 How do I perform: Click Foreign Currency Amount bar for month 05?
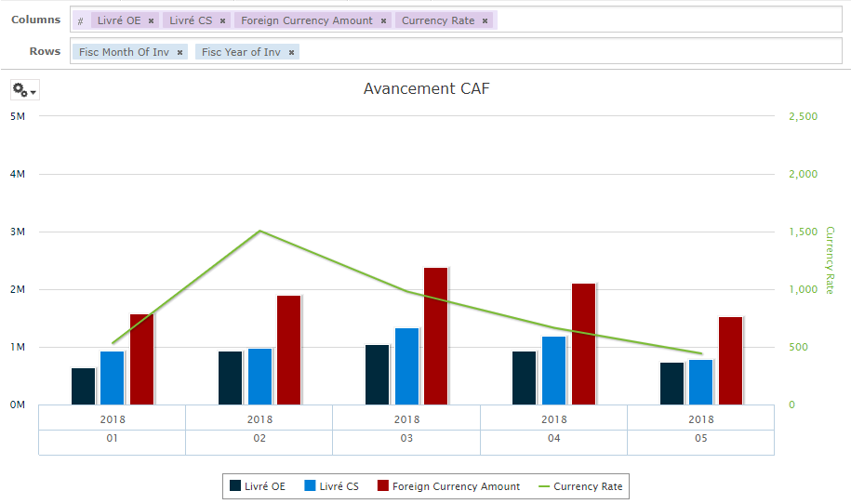(730, 361)
